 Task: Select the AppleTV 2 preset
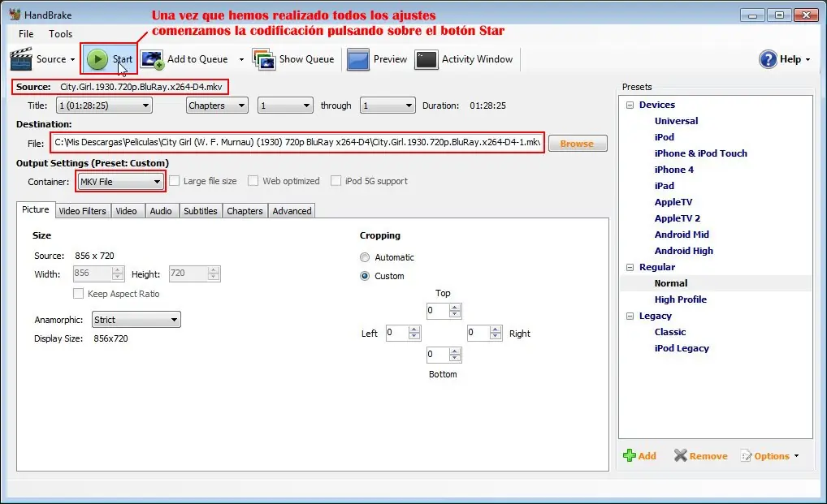[678, 218]
